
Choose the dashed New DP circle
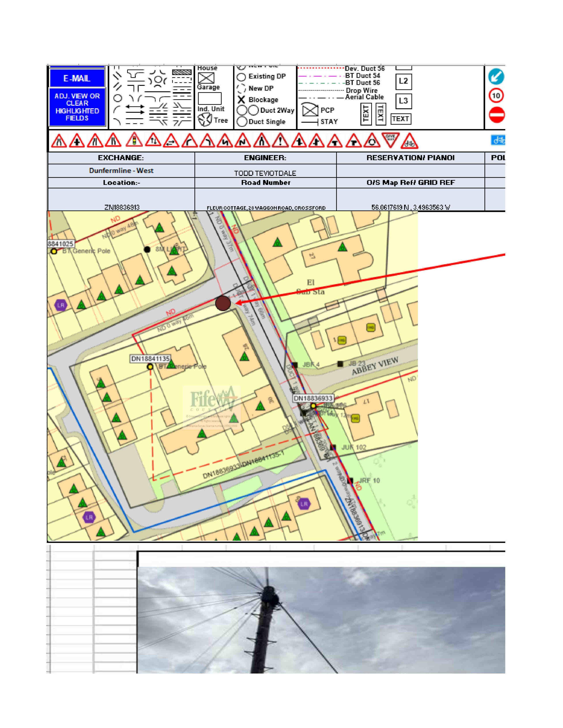[x=241, y=89]
